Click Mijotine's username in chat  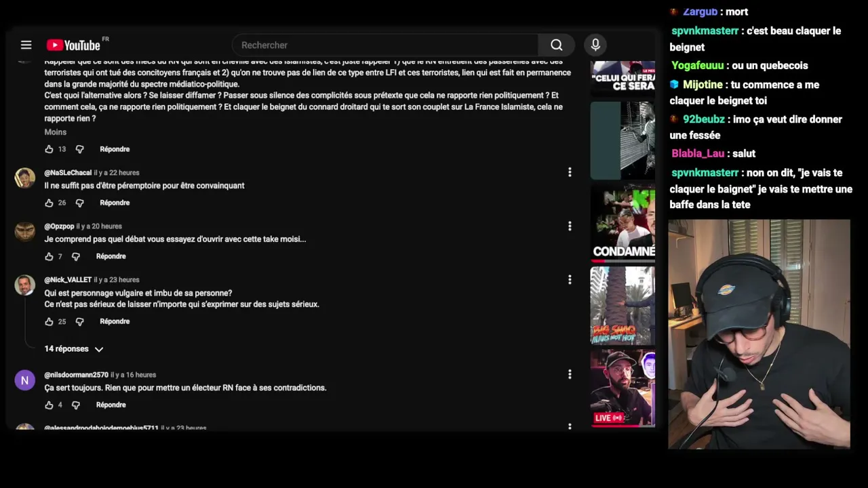click(703, 85)
